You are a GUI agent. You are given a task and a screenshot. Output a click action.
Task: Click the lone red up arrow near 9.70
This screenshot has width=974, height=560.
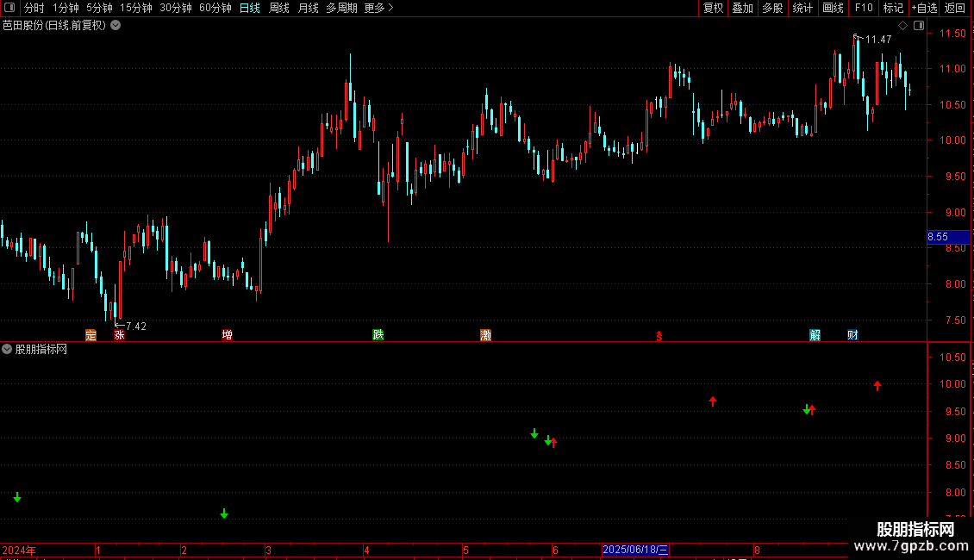click(713, 401)
